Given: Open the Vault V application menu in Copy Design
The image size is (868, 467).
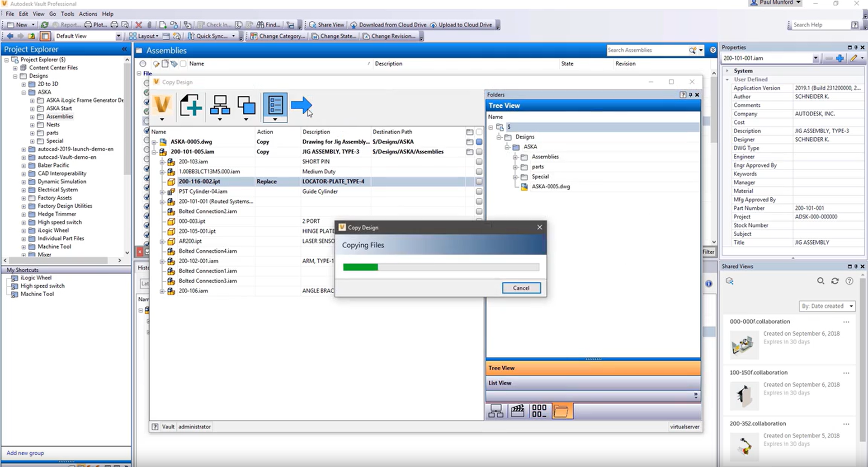Looking at the screenshot, I should (162, 107).
